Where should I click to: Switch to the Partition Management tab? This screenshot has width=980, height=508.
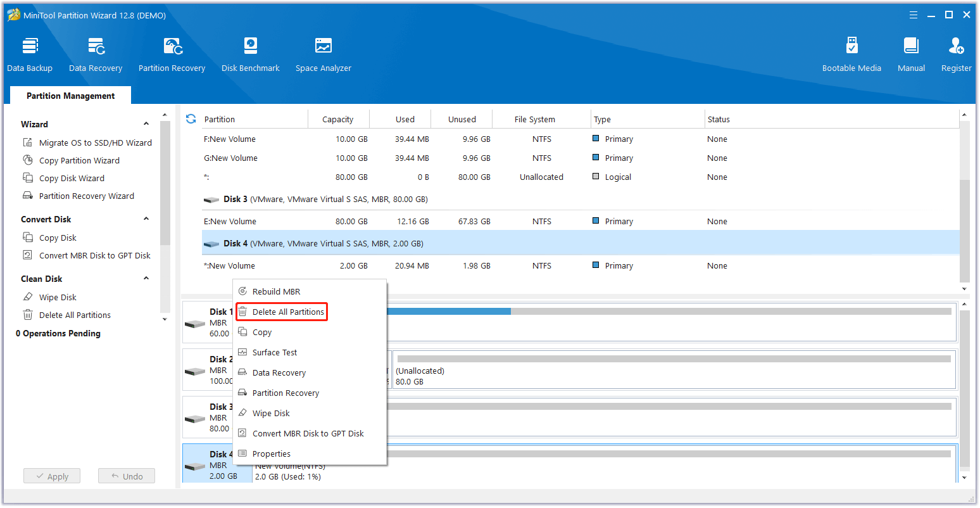pos(71,96)
